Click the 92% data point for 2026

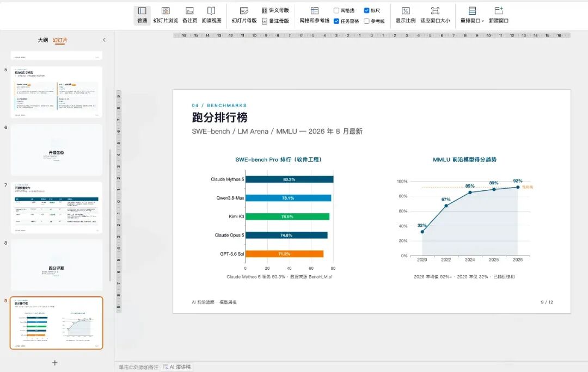(x=518, y=187)
